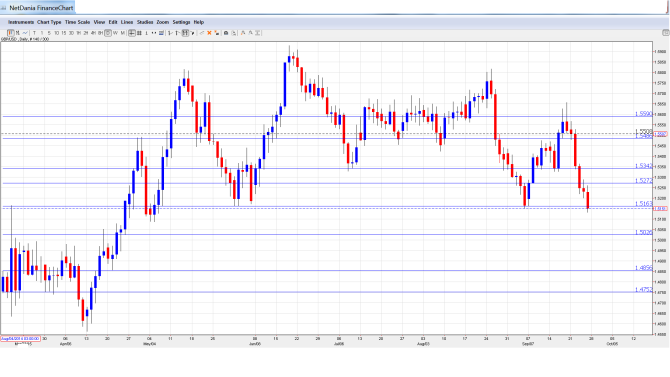Click the 1.5272 support line label
Screen dimensions: 670x377
click(x=644, y=181)
